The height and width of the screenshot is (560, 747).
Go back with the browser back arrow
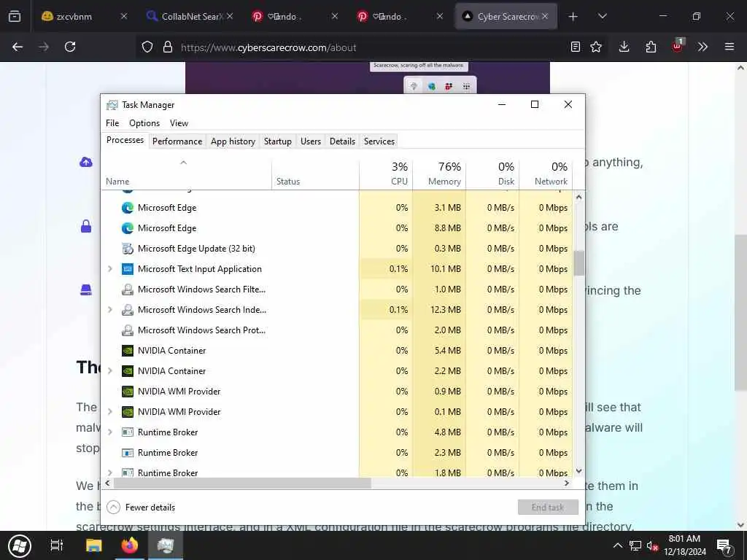[18, 47]
